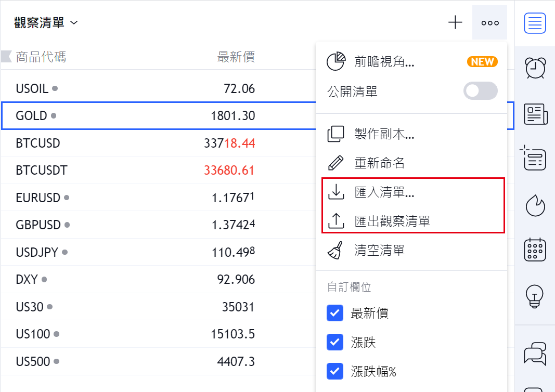The image size is (555, 392).
Task: Click the 1801.30 price value
Action: click(233, 116)
